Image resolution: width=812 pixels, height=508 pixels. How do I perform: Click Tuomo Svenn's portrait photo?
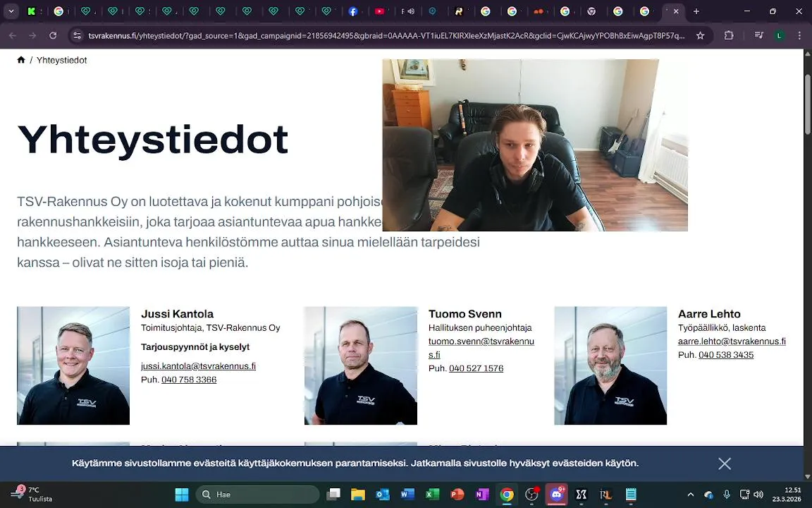pos(360,365)
